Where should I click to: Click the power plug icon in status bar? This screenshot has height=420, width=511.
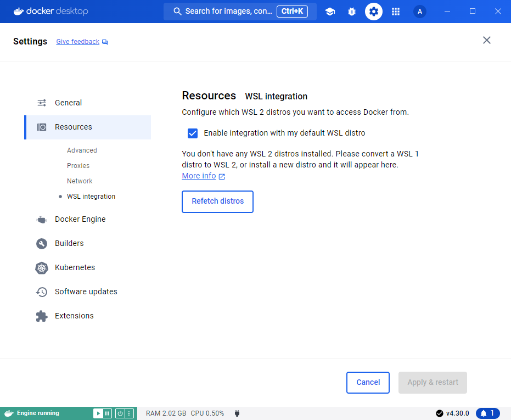[x=237, y=413]
